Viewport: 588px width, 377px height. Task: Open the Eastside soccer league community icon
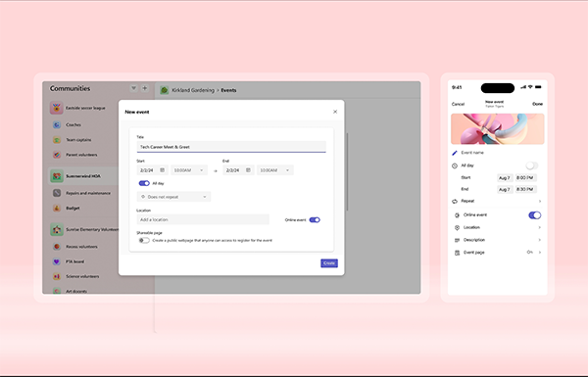click(x=56, y=108)
